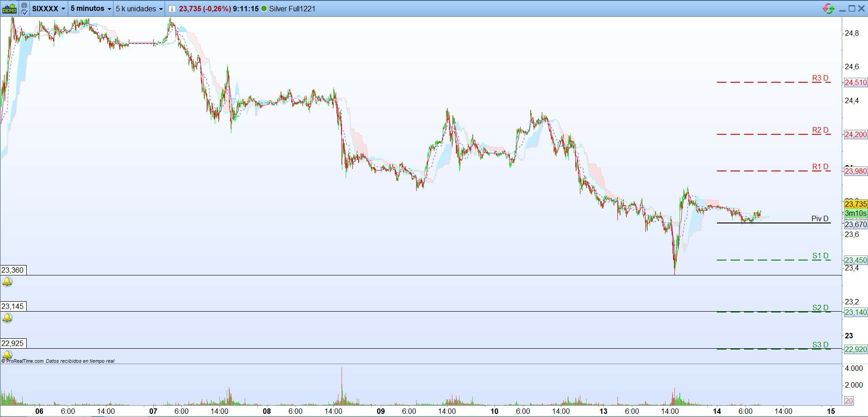Click the 23,2 price scale label
This screenshot has height=417, width=868.
[852, 302]
